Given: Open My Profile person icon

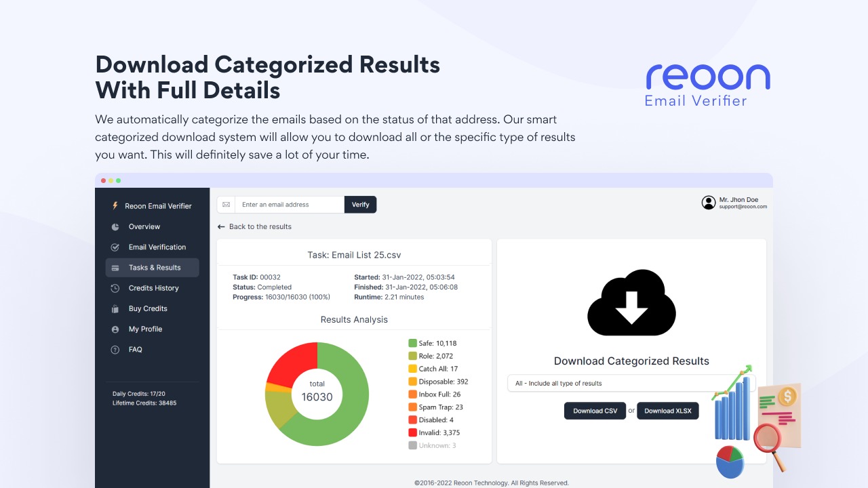Looking at the screenshot, I should [x=114, y=329].
